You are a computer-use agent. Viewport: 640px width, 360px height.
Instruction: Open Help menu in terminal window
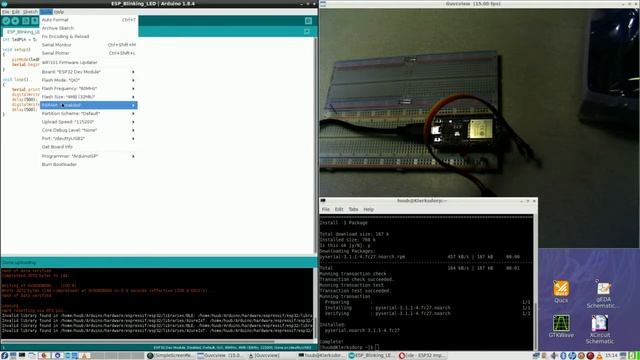click(x=368, y=209)
